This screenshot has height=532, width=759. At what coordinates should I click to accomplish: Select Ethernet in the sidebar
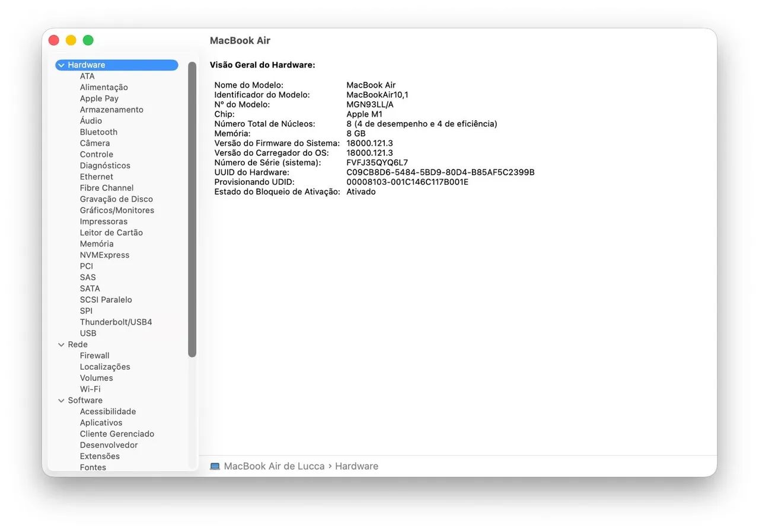click(x=97, y=177)
